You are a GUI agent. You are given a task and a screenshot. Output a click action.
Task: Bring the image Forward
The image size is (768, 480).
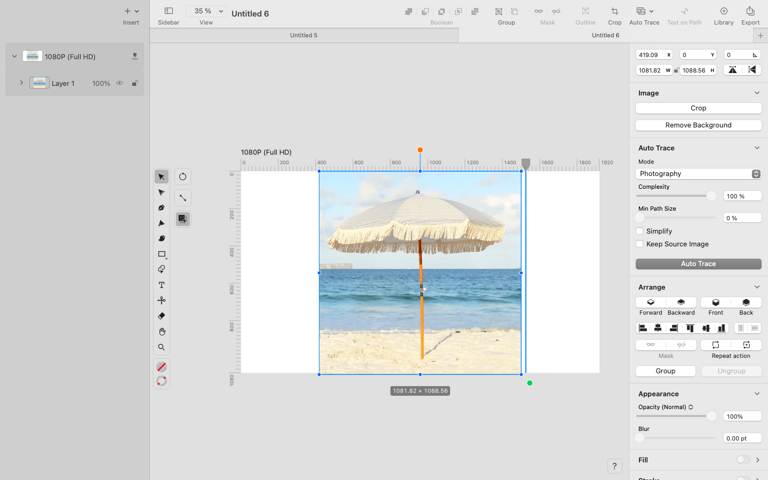[650, 302]
